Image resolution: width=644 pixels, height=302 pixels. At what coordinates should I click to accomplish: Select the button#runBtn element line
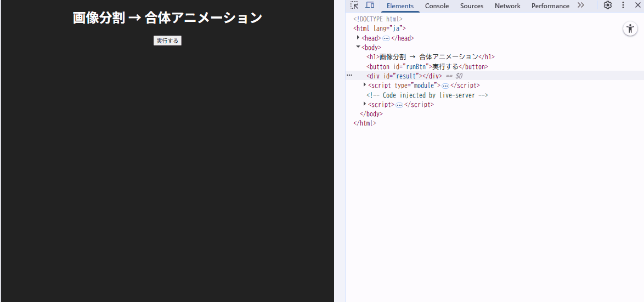point(427,66)
